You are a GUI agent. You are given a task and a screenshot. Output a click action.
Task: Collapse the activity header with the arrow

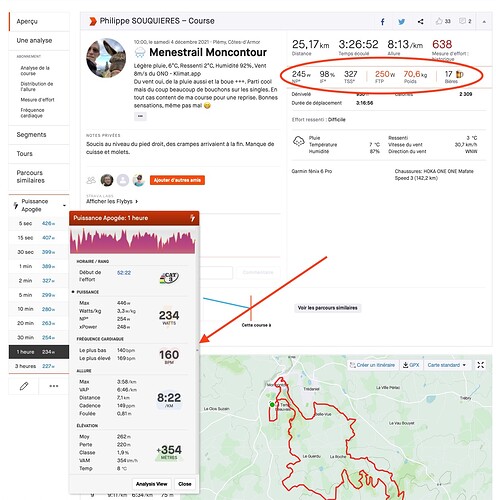pyautogui.click(x=484, y=22)
